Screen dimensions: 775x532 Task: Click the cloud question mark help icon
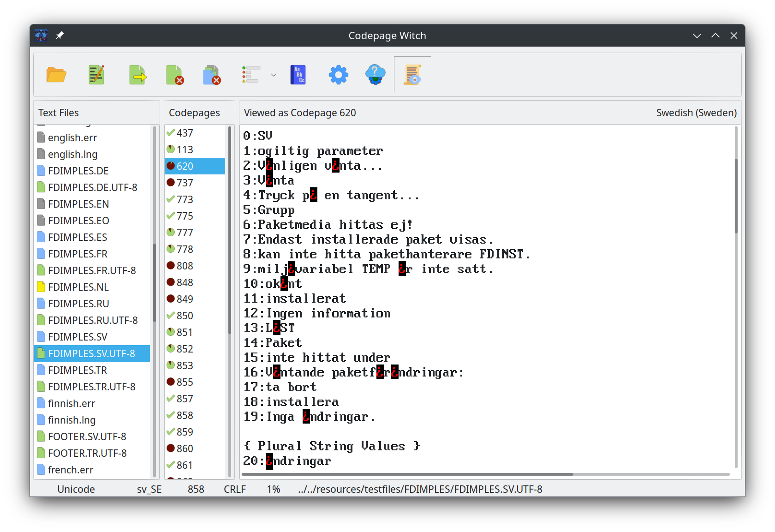375,75
